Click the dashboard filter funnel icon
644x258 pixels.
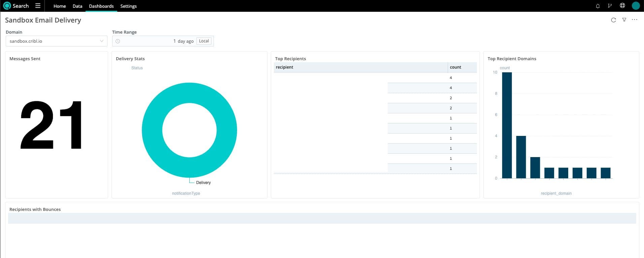point(624,20)
